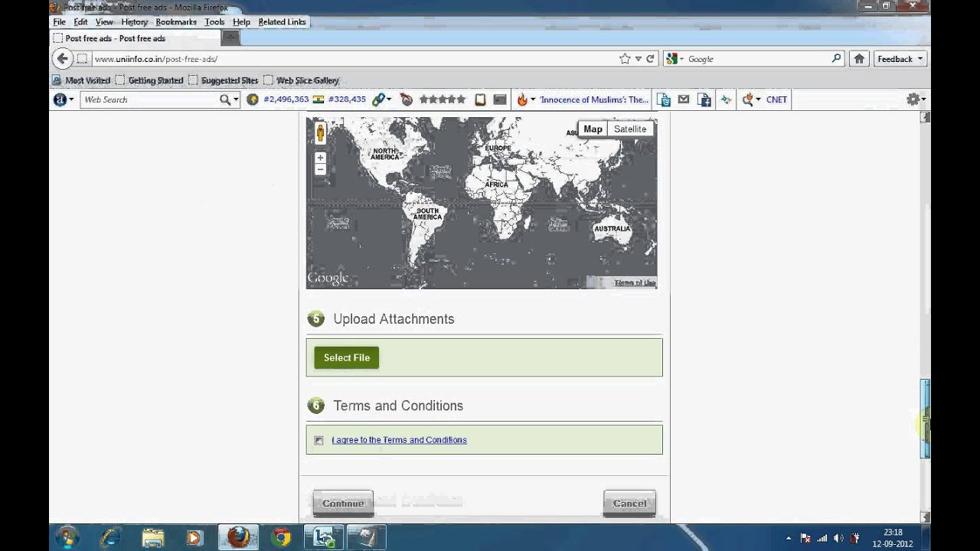
Task: Click the CNET search icon in toolbar
Action: [x=748, y=99]
